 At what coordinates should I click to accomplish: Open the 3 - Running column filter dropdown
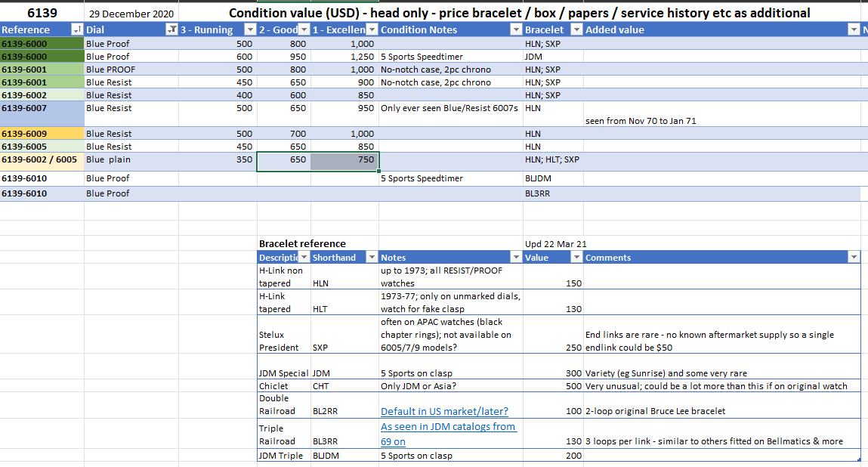tap(250, 29)
